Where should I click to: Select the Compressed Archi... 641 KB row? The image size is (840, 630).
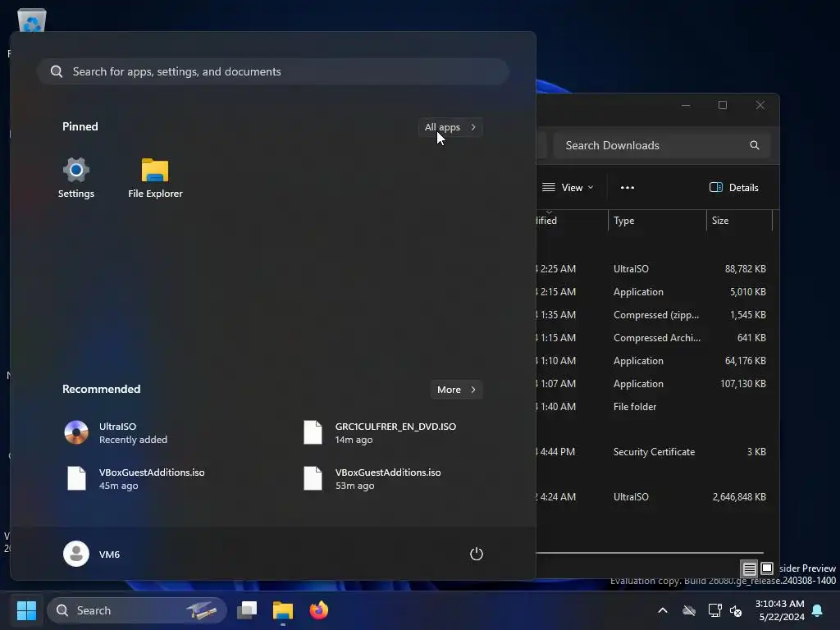pyautogui.click(x=654, y=338)
